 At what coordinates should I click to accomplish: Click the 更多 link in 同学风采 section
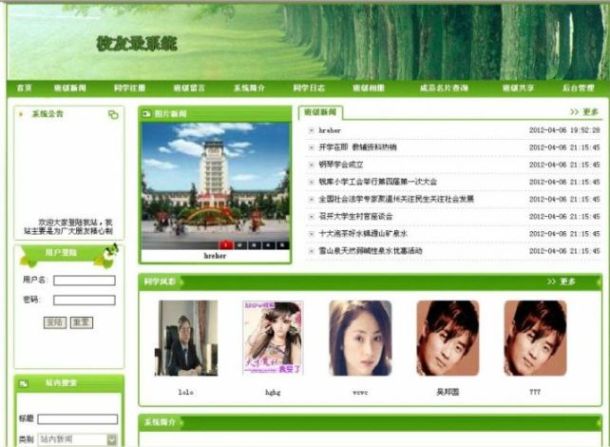[561, 282]
